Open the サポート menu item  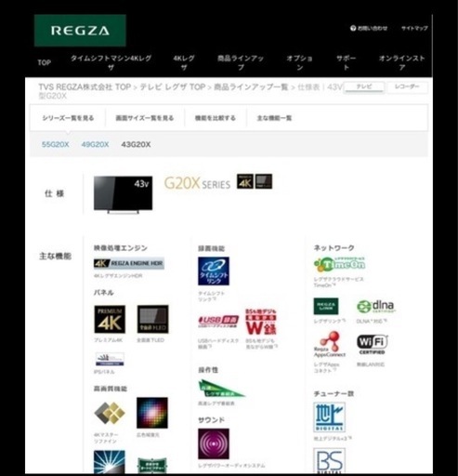[x=347, y=62]
